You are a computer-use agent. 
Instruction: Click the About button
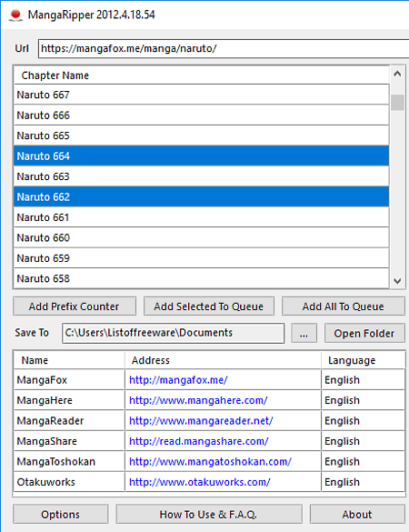[357, 515]
